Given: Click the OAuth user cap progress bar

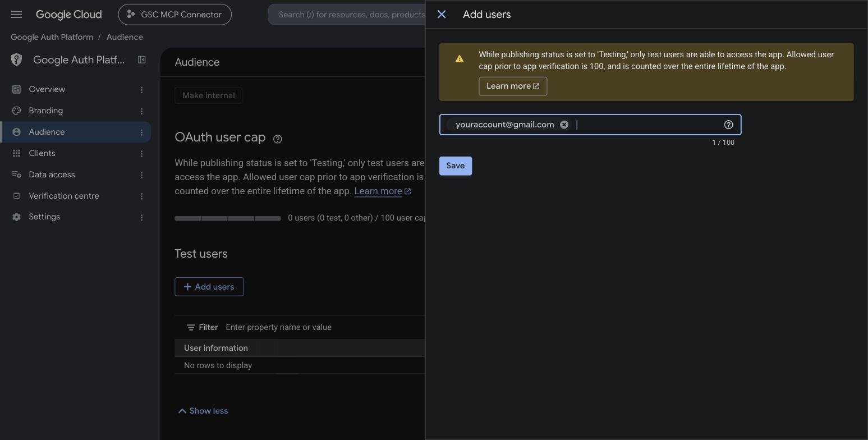Looking at the screenshot, I should 227,218.
